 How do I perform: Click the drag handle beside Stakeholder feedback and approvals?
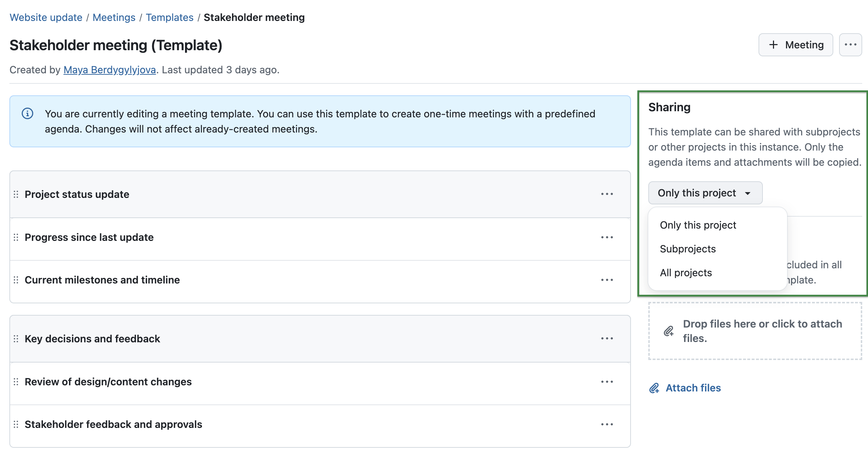click(x=15, y=424)
